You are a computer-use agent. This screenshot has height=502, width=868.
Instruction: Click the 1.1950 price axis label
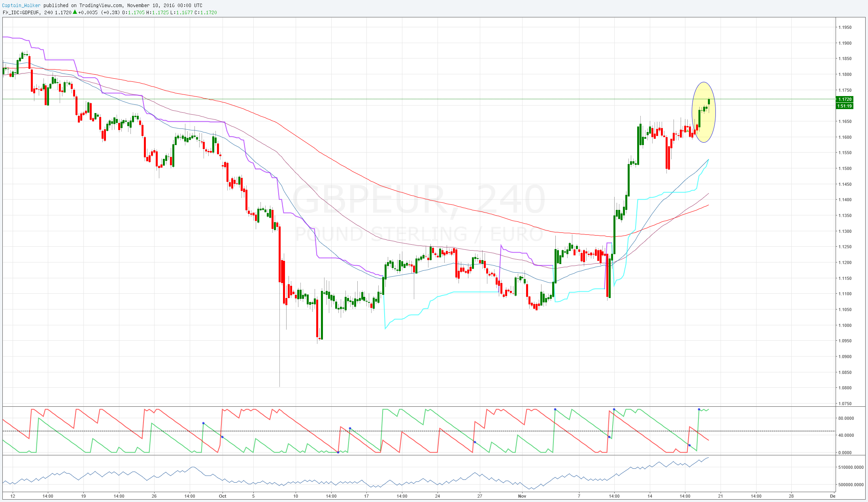(845, 27)
